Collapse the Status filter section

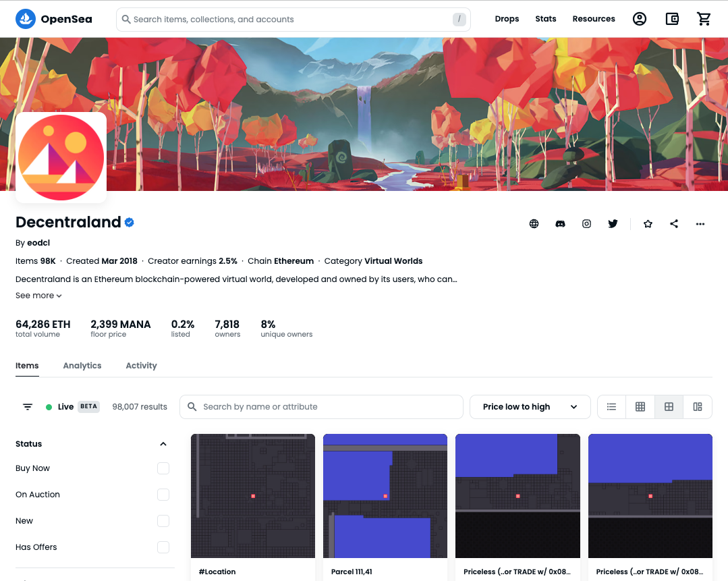pyautogui.click(x=163, y=444)
